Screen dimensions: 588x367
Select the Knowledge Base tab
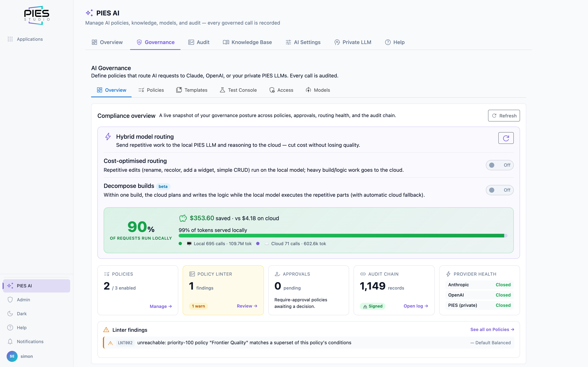[247, 42]
